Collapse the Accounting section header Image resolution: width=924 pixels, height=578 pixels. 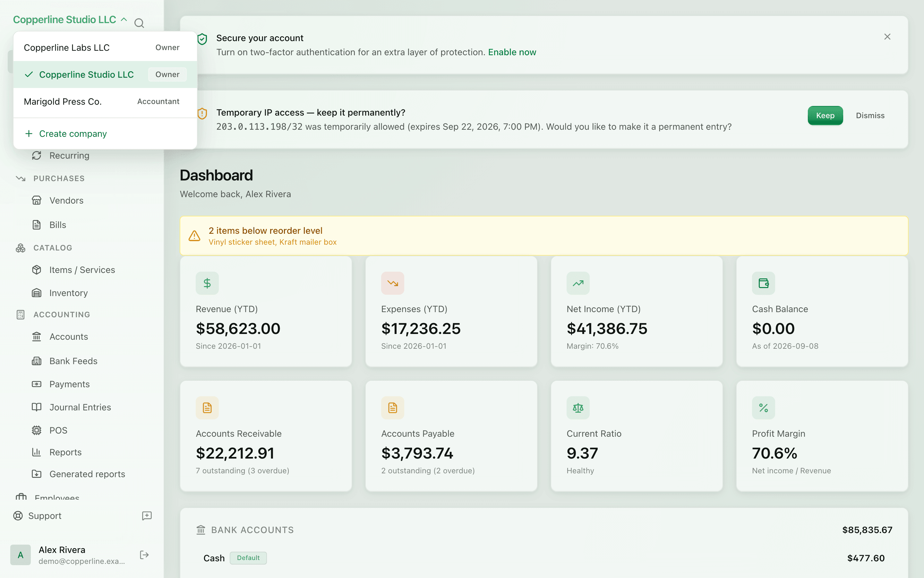pyautogui.click(x=62, y=315)
